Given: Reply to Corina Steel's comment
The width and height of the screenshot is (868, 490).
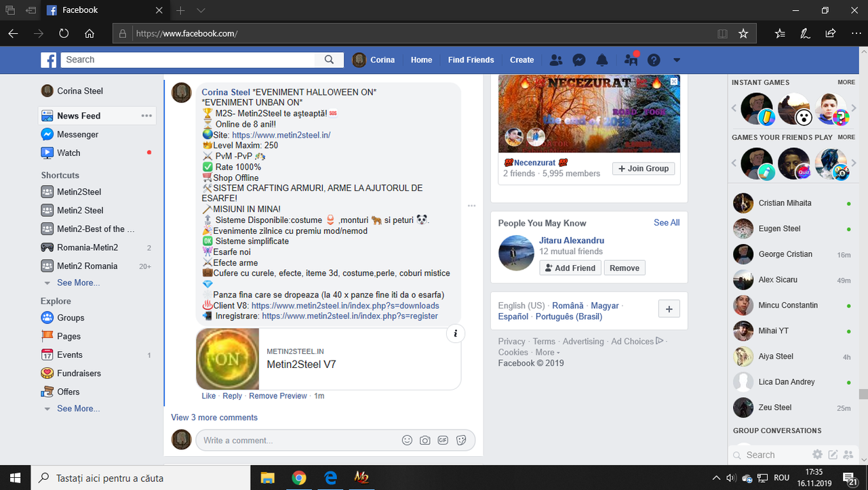Looking at the screenshot, I should (232, 396).
